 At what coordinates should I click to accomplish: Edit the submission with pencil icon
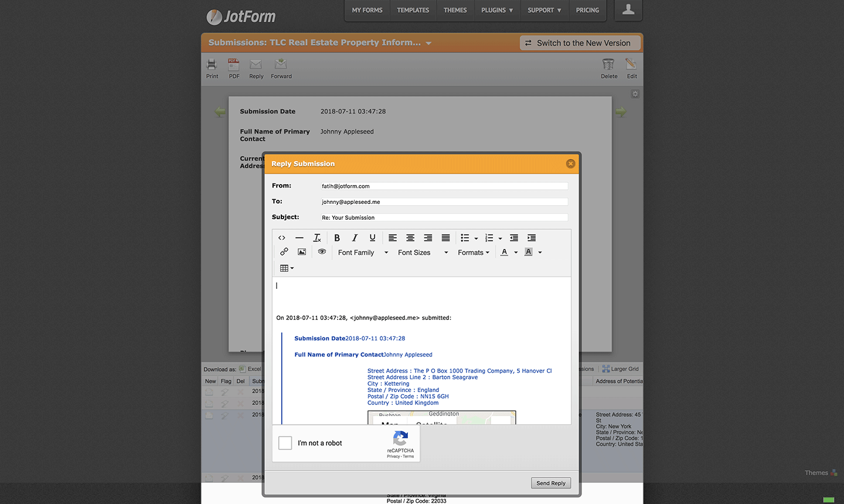[631, 69]
